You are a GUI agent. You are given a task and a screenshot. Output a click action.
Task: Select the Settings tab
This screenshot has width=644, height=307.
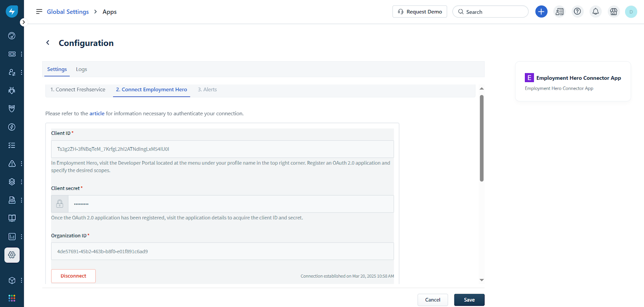pos(57,69)
